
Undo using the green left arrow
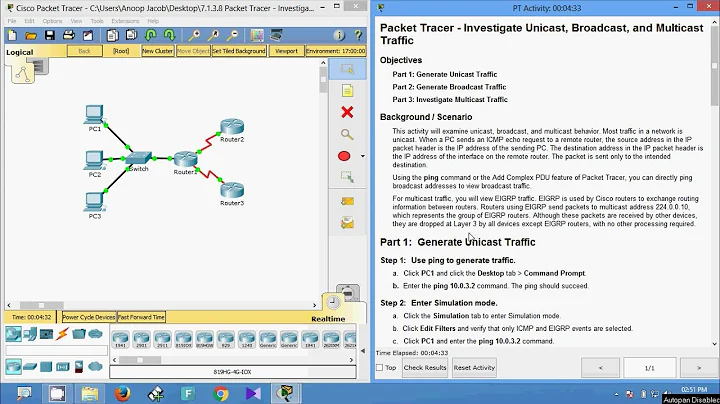(x=150, y=35)
